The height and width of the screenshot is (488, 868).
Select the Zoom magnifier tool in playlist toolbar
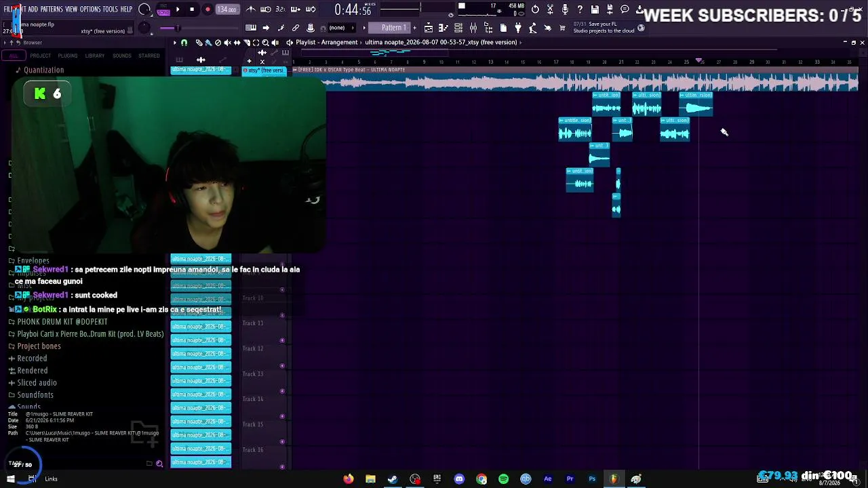click(x=265, y=42)
